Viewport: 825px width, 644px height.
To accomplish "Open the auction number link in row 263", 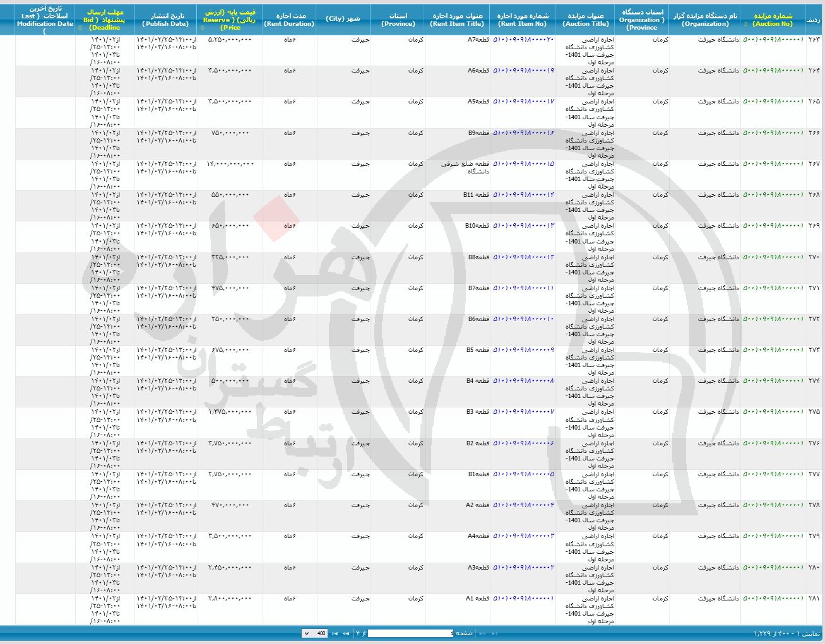I will [773, 39].
